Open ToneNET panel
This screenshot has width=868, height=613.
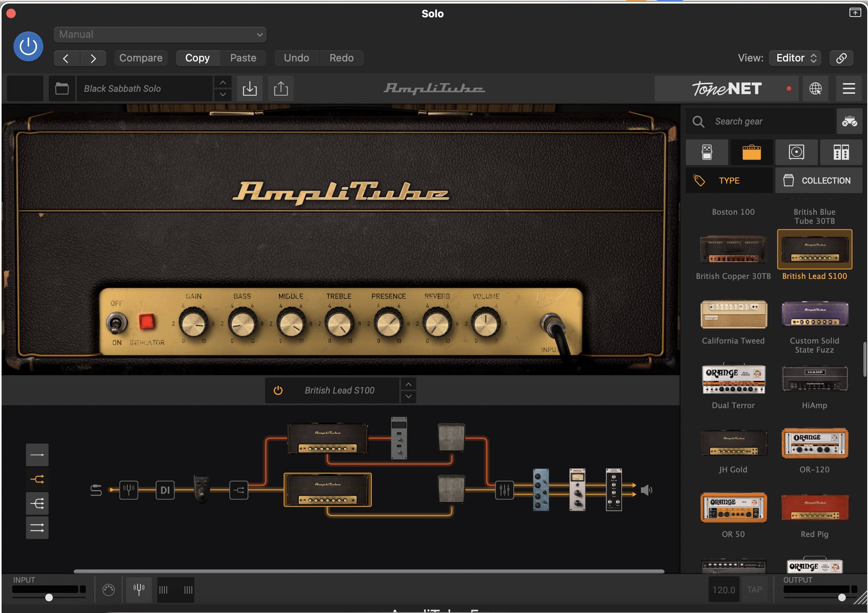pyautogui.click(x=726, y=89)
